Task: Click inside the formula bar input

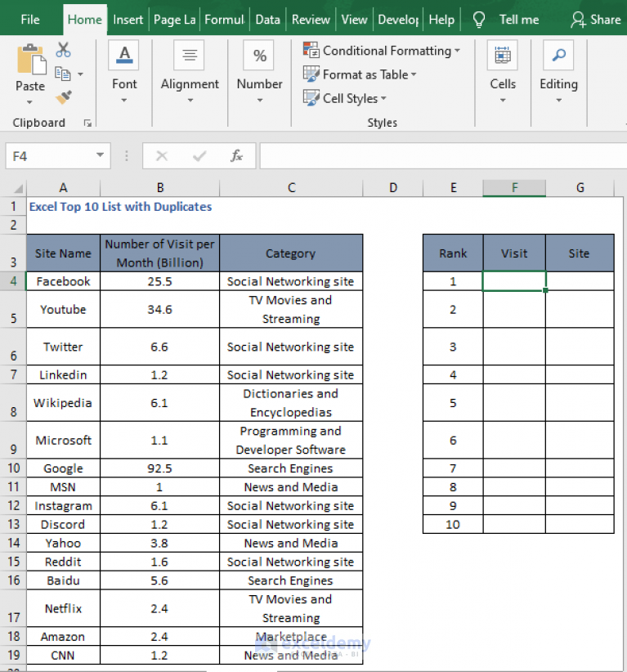Action: pos(443,156)
